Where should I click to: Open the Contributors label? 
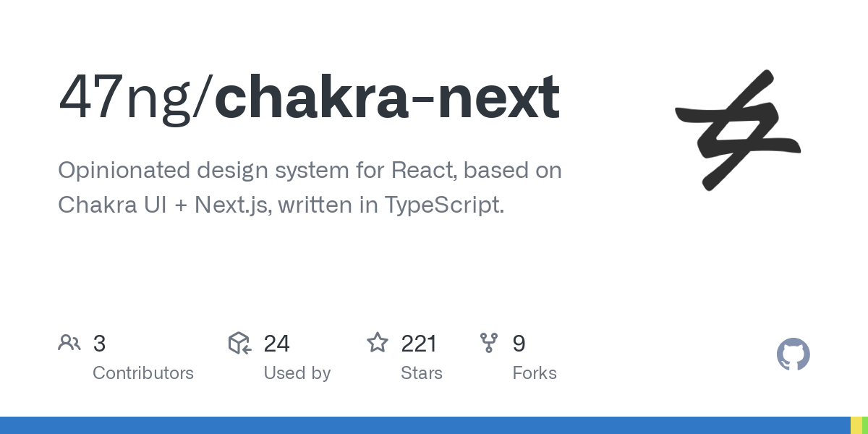tap(143, 373)
